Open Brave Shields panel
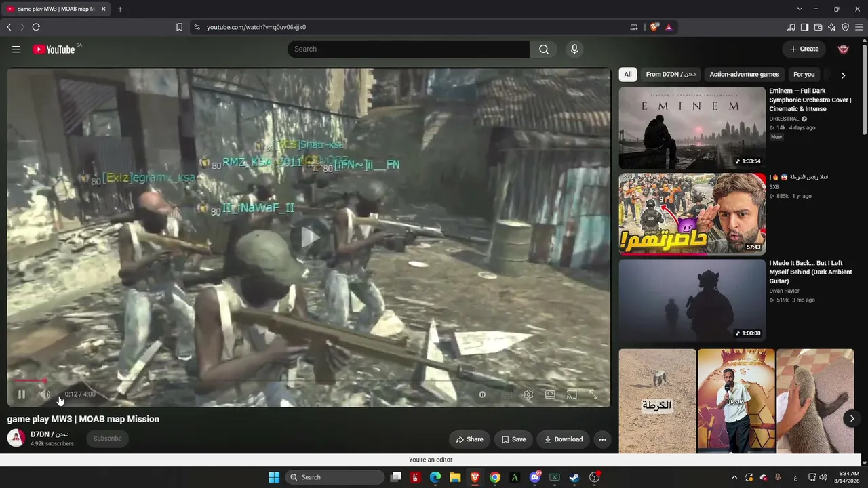The height and width of the screenshot is (488, 868). pos(654,27)
